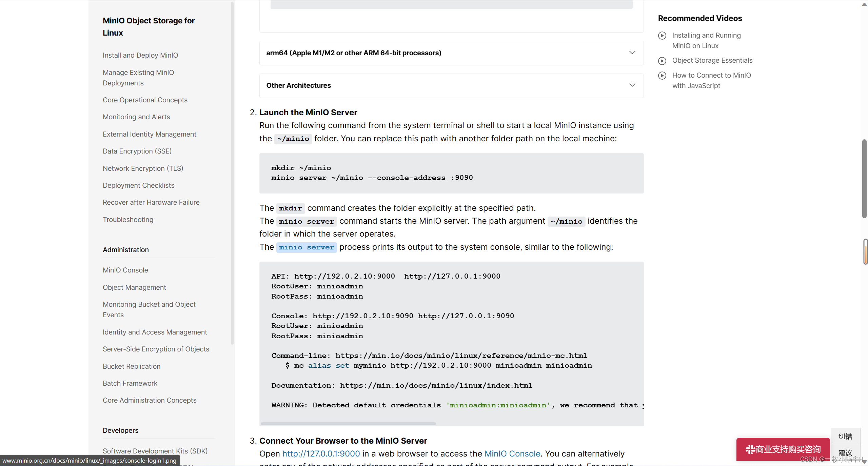Viewport: 868px width, 466px height.
Task: Click the 纠错 feedback button
Action: 845,436
